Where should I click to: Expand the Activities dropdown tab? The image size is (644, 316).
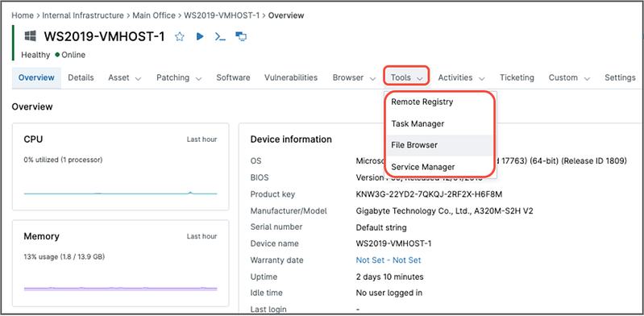click(461, 77)
